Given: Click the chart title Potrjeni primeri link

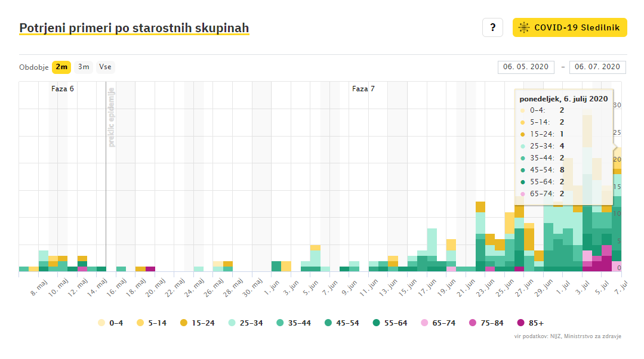Looking at the screenshot, I should click(x=134, y=28).
